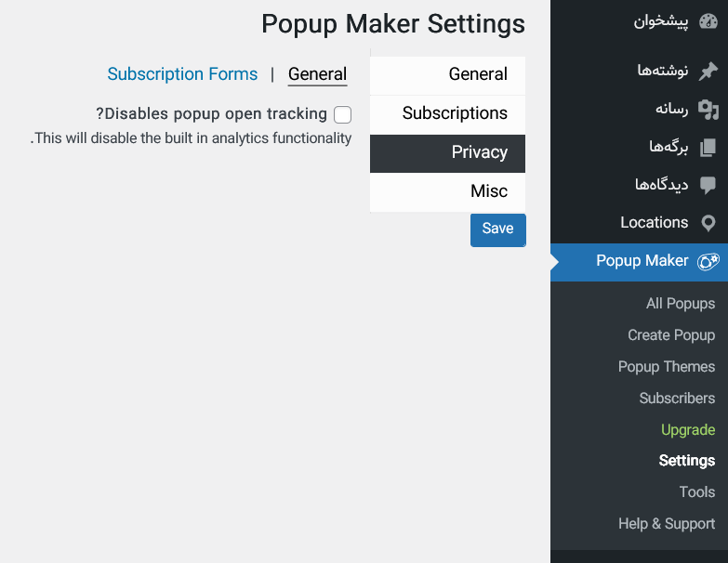Open Help & Support menu item

point(667,524)
